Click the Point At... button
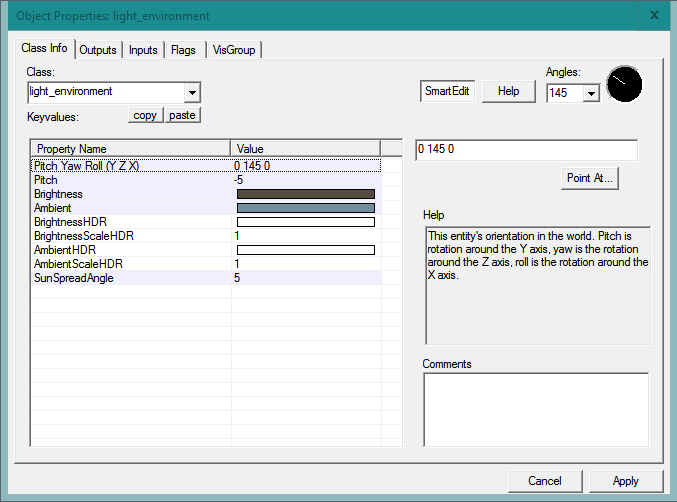The height and width of the screenshot is (502, 677). pyautogui.click(x=590, y=178)
